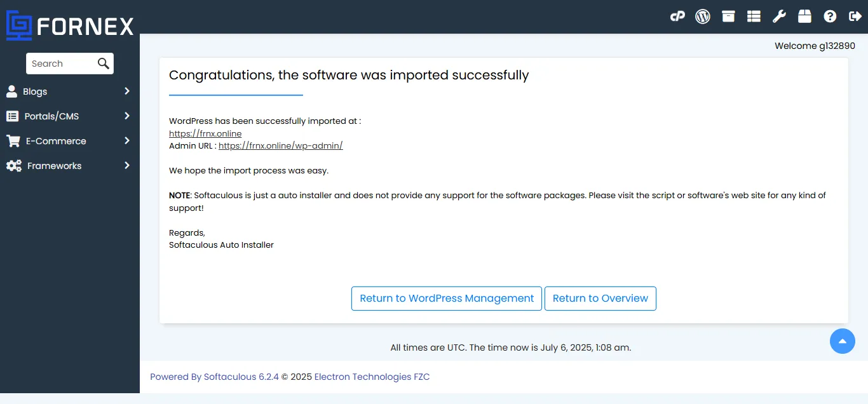Screen dimensions: 868x404
Task: Click the bold NOTE label
Action: (179, 195)
